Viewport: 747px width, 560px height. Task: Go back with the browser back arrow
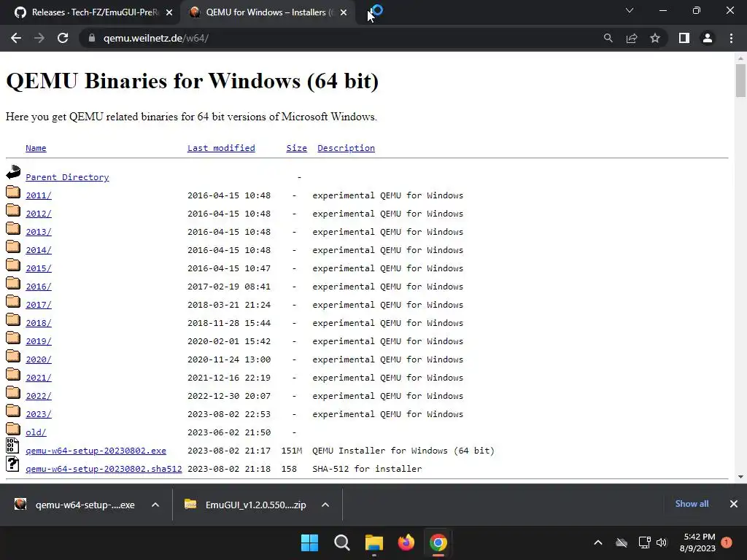(16, 38)
